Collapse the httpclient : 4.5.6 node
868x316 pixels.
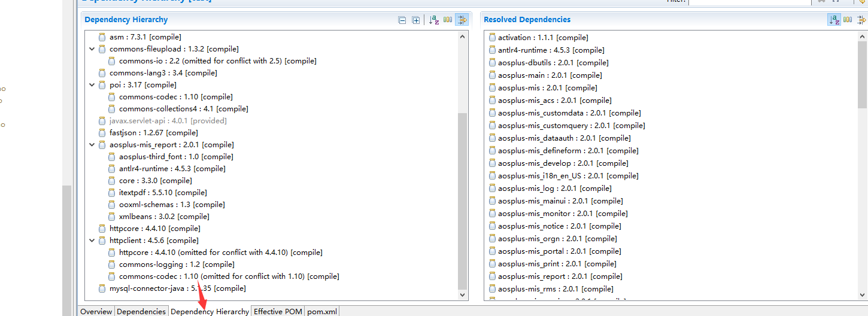click(x=92, y=241)
